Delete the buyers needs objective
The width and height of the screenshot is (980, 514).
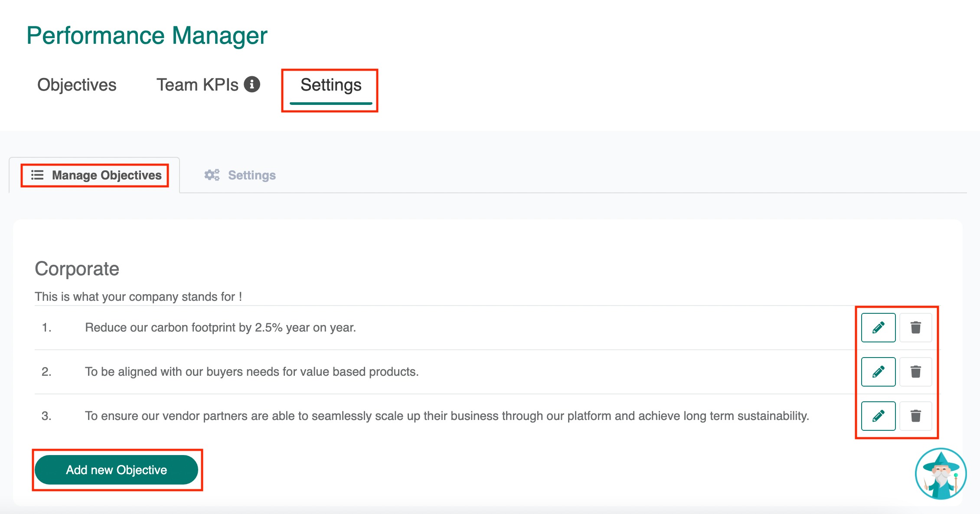coord(915,372)
